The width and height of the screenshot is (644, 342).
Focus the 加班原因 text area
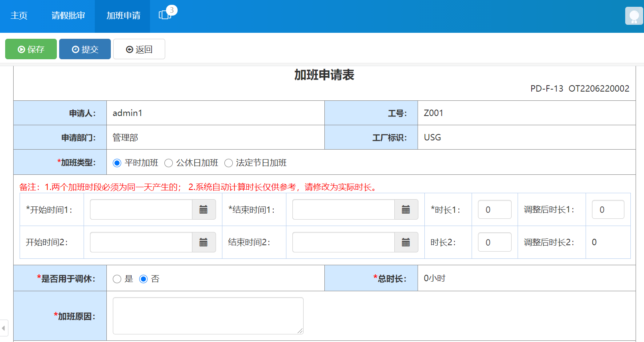208,316
